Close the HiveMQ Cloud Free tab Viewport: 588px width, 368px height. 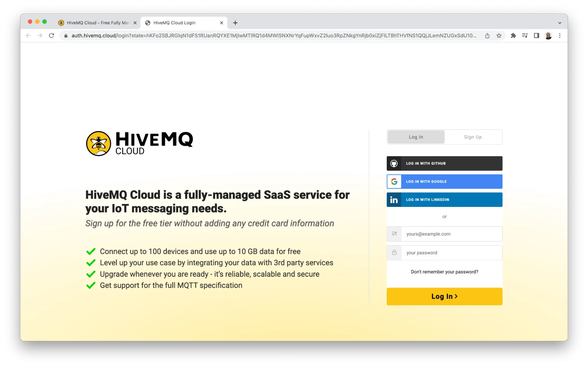(x=135, y=23)
